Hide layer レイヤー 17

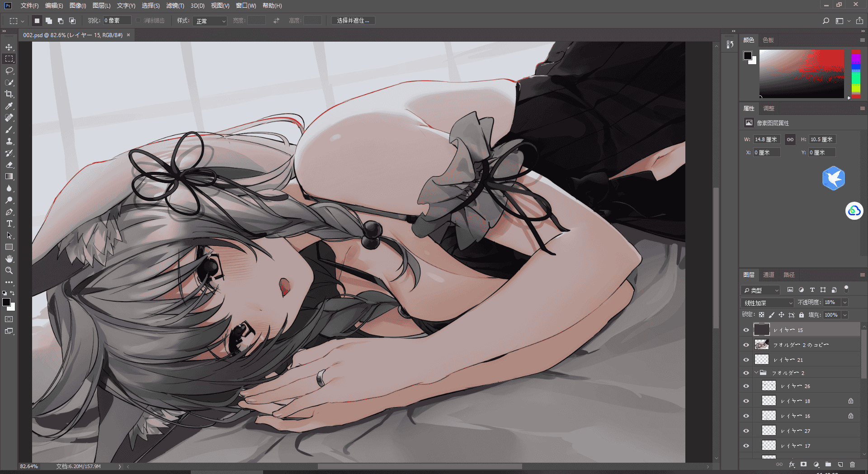point(746,446)
